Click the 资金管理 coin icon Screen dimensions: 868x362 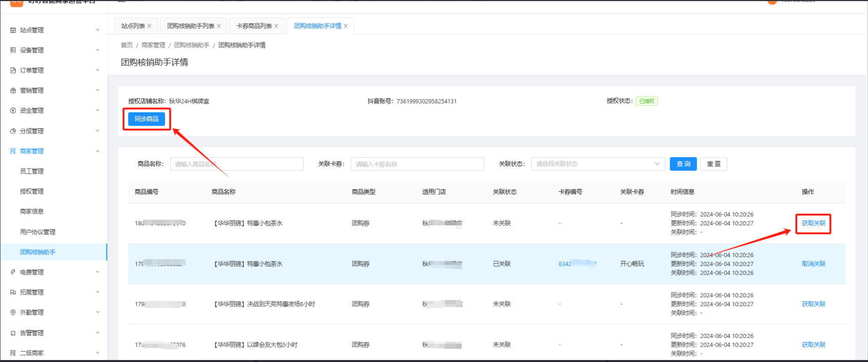[13, 111]
